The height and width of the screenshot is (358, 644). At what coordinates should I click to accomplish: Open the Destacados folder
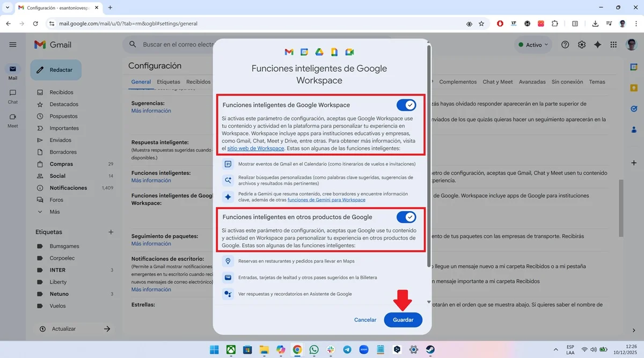coord(63,104)
